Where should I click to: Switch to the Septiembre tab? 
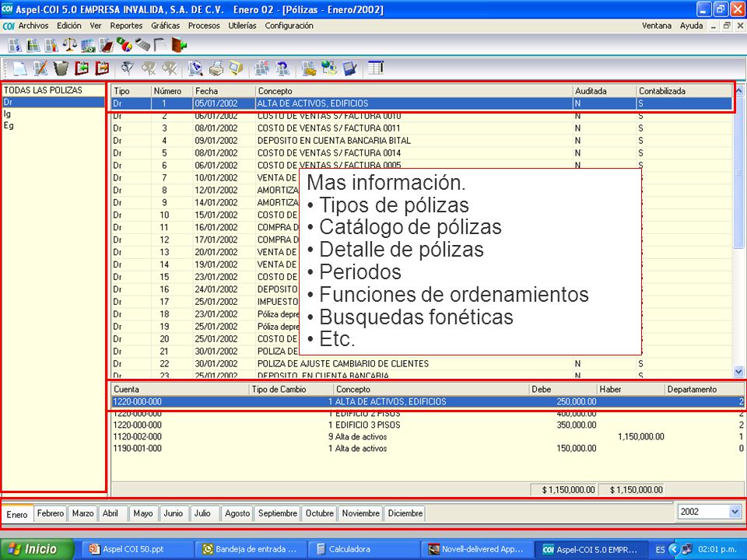point(277,513)
